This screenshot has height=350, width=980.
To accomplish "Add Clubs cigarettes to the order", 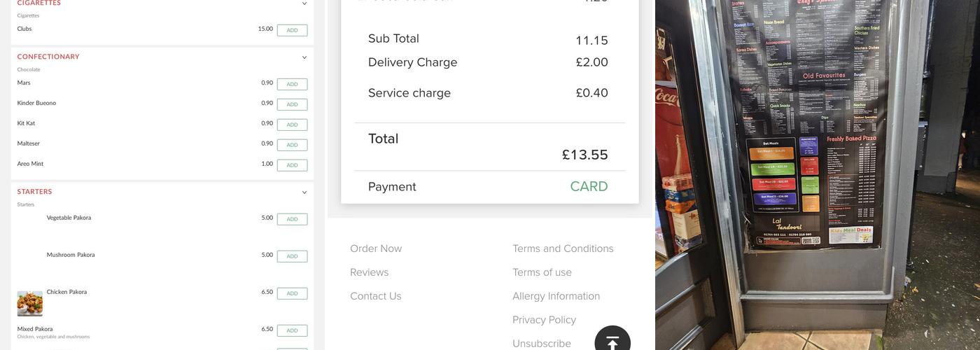I will 292,30.
